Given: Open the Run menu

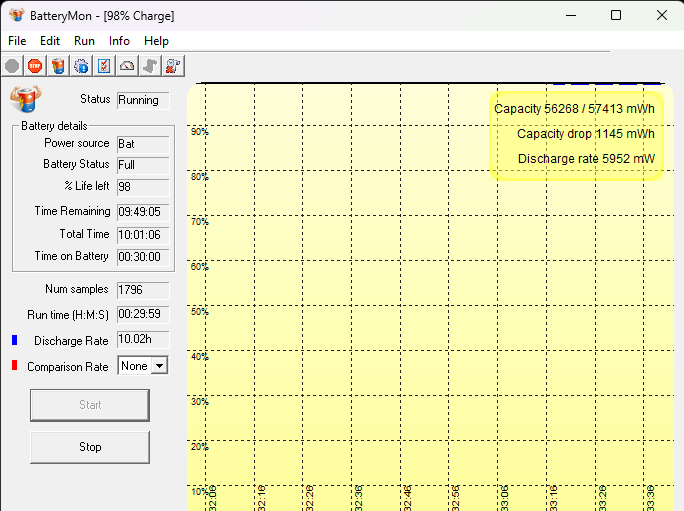Looking at the screenshot, I should [x=84, y=41].
